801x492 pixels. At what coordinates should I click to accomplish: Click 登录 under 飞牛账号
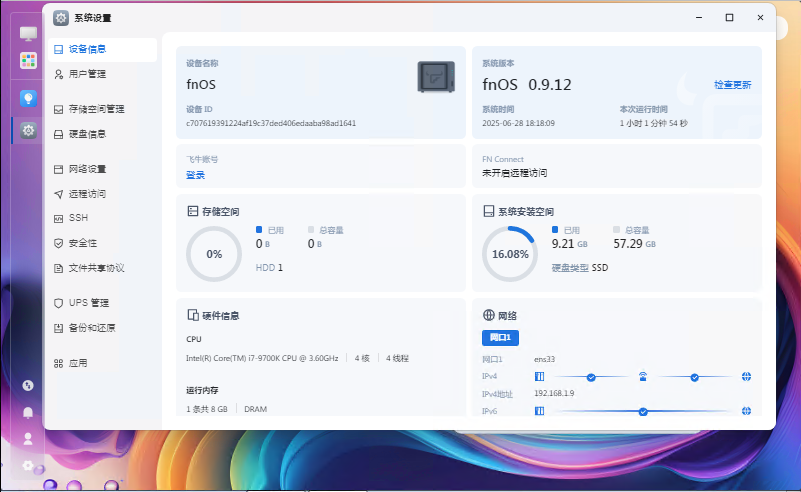195,175
